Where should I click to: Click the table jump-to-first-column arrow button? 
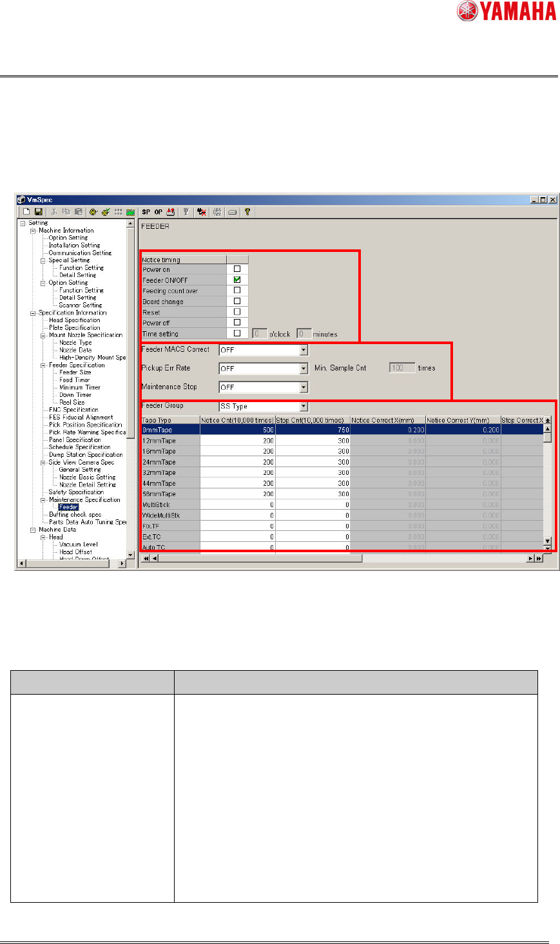(145, 558)
